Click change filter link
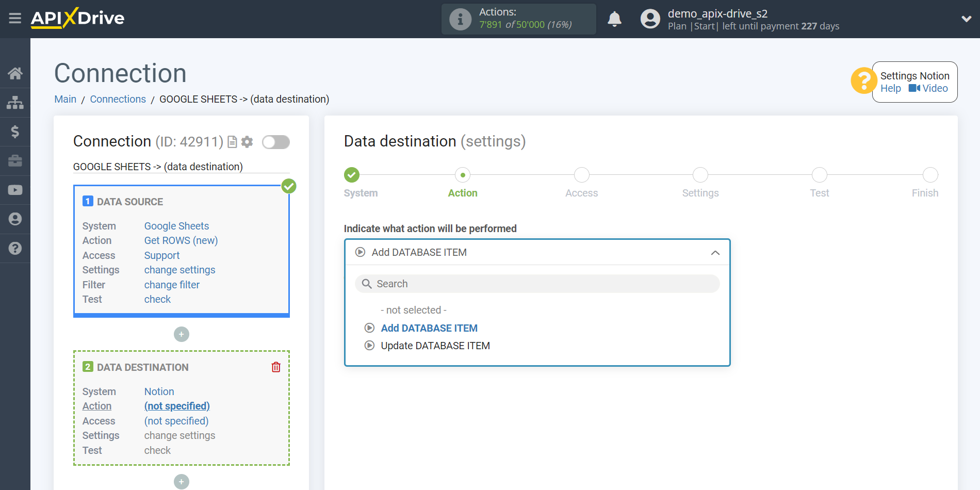Screen dimensions: 980x490 click(x=172, y=285)
